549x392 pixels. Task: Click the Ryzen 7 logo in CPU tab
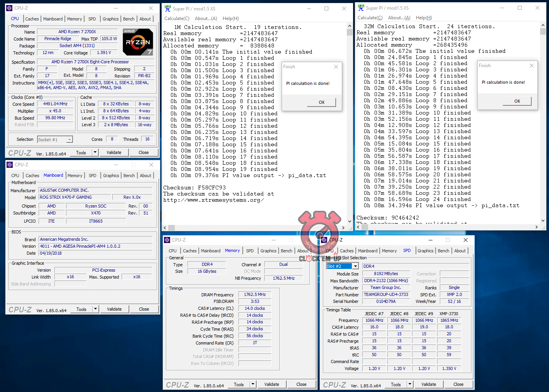point(138,42)
